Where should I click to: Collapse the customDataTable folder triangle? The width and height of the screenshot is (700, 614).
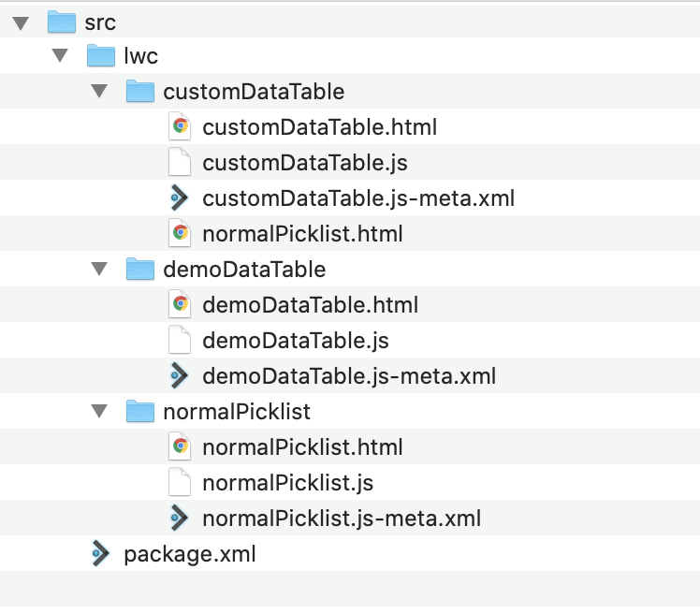99,91
